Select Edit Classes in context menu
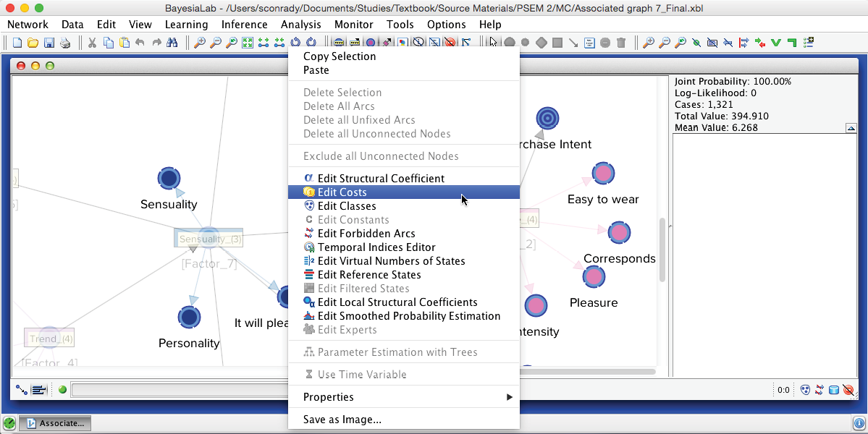868x434 pixels. [x=403, y=205]
